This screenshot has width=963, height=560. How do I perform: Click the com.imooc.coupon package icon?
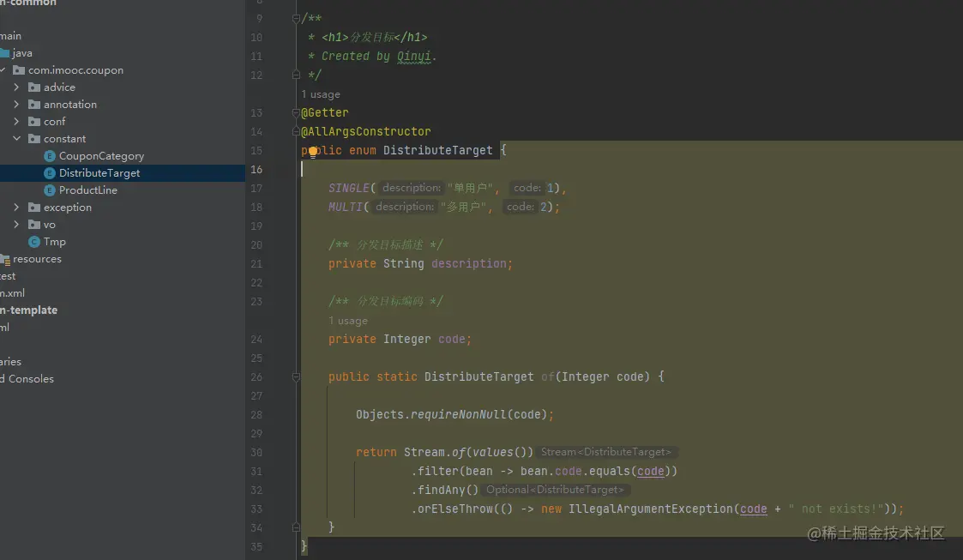[x=19, y=70]
